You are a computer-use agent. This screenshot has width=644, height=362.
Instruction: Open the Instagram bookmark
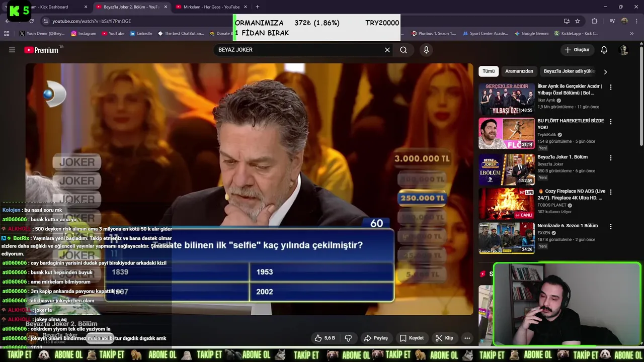(x=84, y=34)
